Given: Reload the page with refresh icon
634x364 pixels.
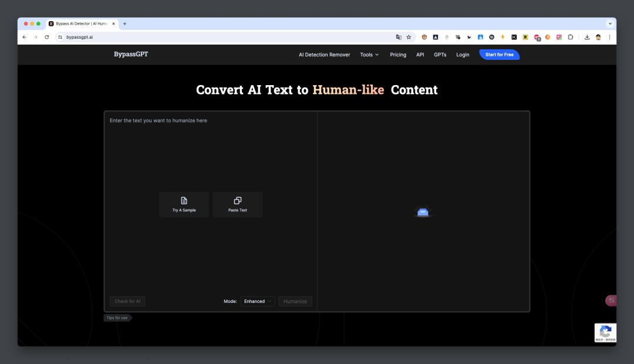Looking at the screenshot, I should coord(47,37).
